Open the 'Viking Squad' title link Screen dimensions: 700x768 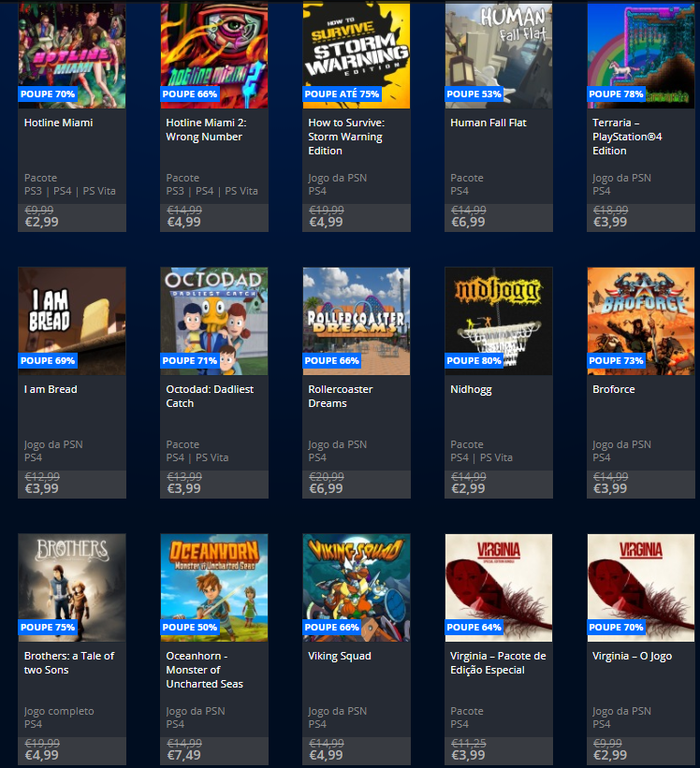coord(340,657)
